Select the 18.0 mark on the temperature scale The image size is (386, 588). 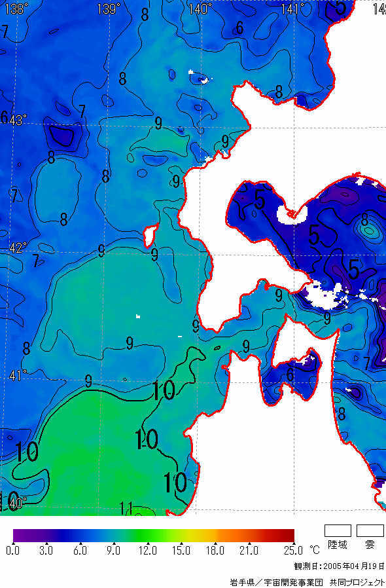pyautogui.click(x=215, y=551)
